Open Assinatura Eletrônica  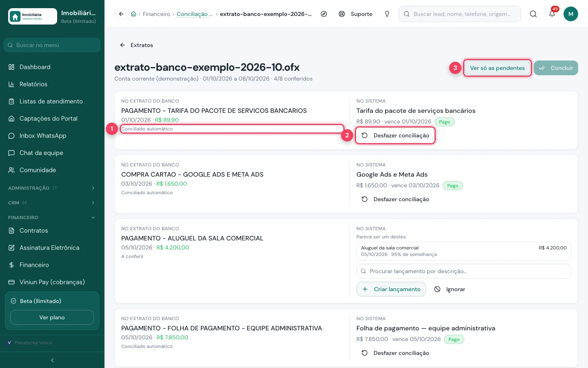coord(52,248)
